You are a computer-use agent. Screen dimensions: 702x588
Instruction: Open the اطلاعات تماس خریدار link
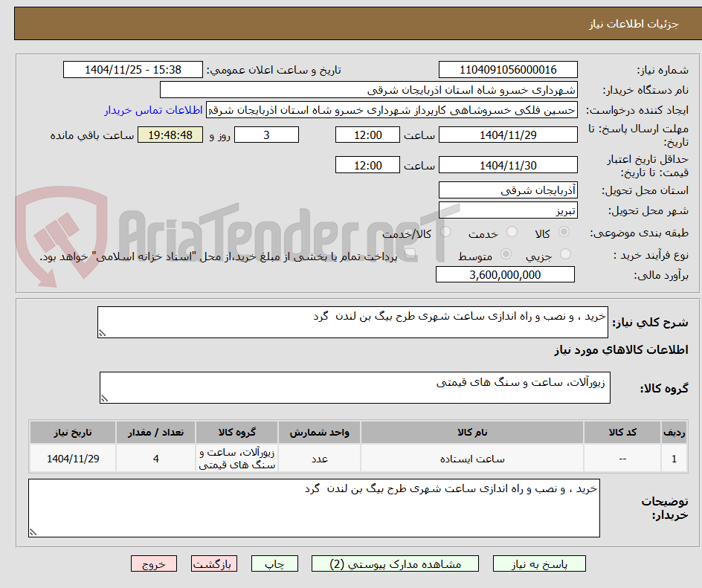tap(153, 110)
